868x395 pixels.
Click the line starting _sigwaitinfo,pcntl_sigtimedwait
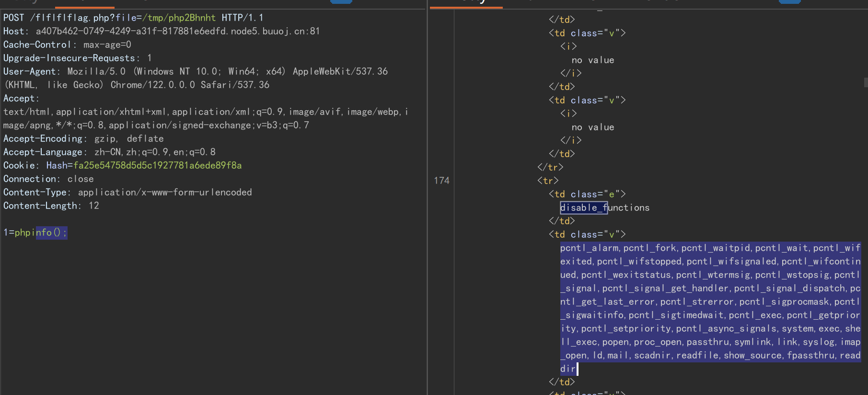tap(710, 315)
